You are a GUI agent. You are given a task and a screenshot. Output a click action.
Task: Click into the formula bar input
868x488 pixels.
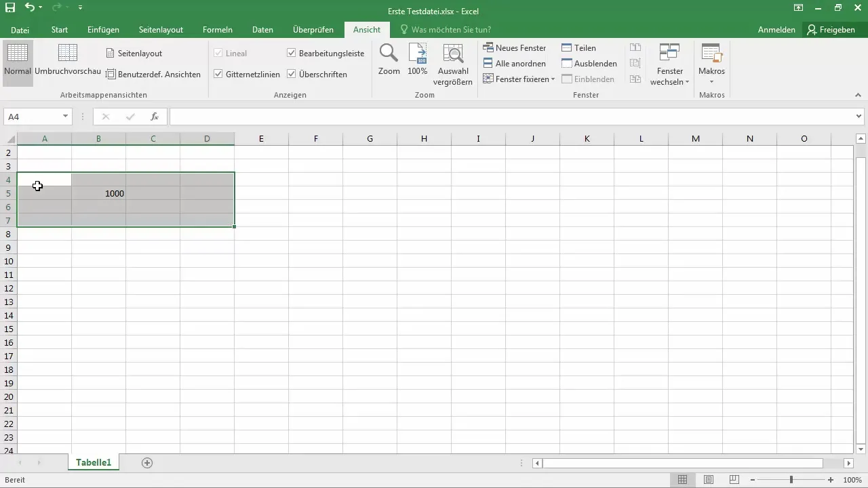point(512,117)
